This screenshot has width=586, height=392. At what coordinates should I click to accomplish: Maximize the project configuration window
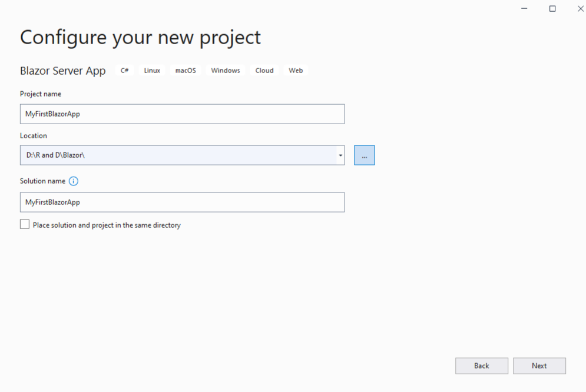click(552, 8)
